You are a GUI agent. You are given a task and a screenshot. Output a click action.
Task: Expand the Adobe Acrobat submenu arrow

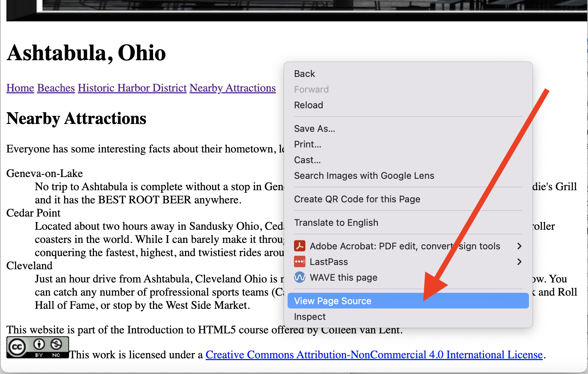coord(519,246)
